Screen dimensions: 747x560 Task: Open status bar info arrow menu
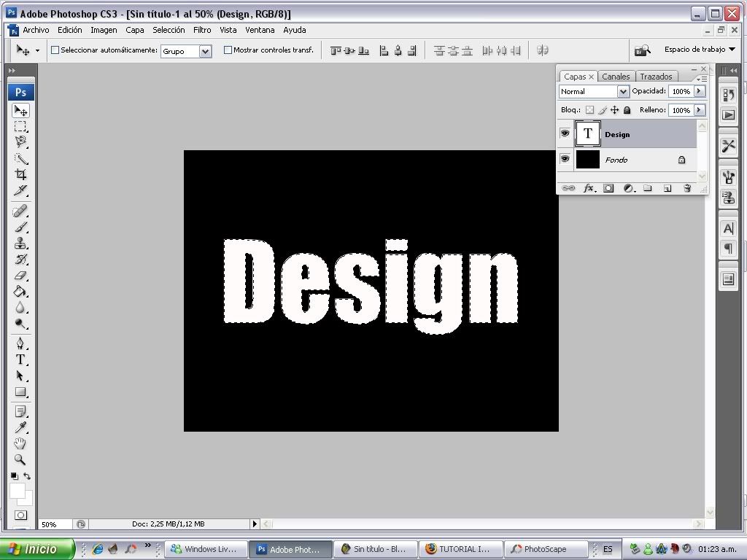[255, 524]
